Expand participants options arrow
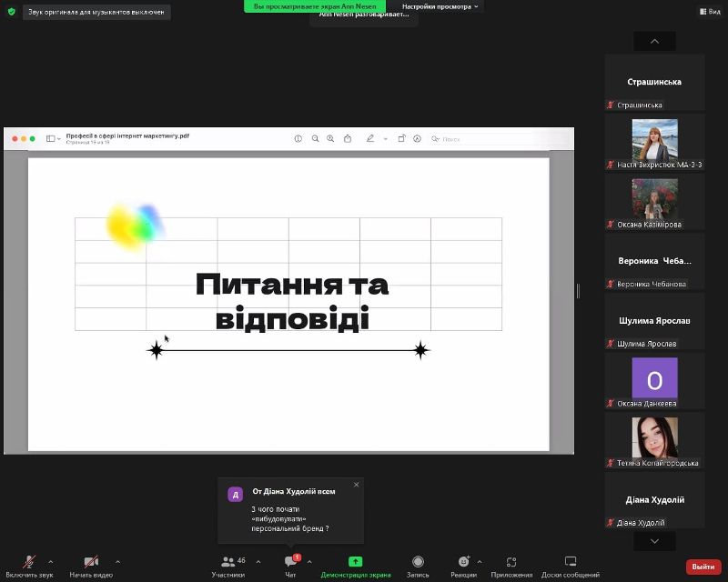Viewport: 728px width, 582px height. tap(258, 562)
